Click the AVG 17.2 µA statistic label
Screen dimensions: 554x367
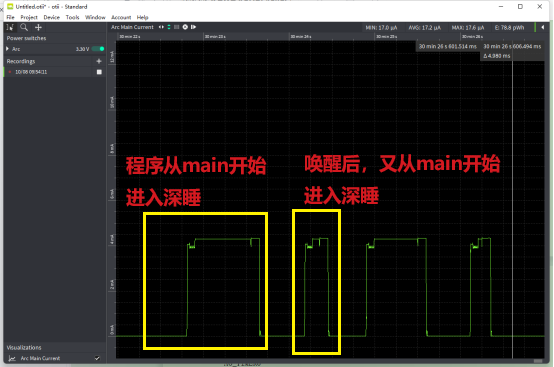click(x=425, y=28)
